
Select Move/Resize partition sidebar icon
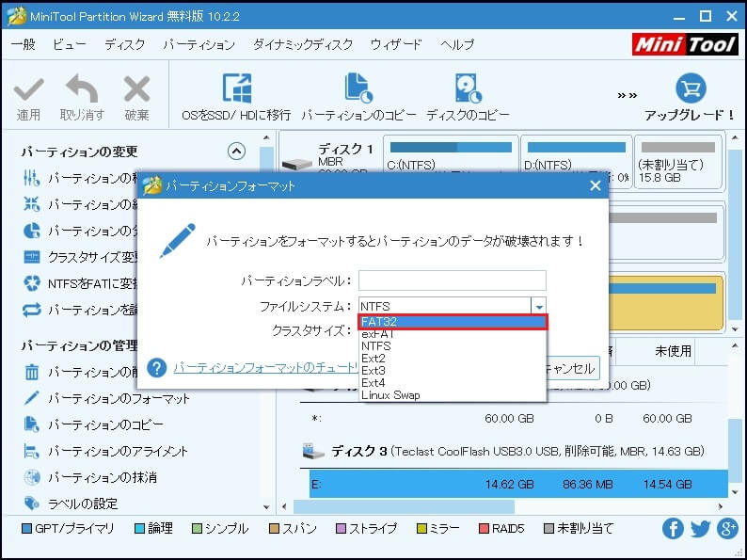pyautogui.click(x=31, y=178)
